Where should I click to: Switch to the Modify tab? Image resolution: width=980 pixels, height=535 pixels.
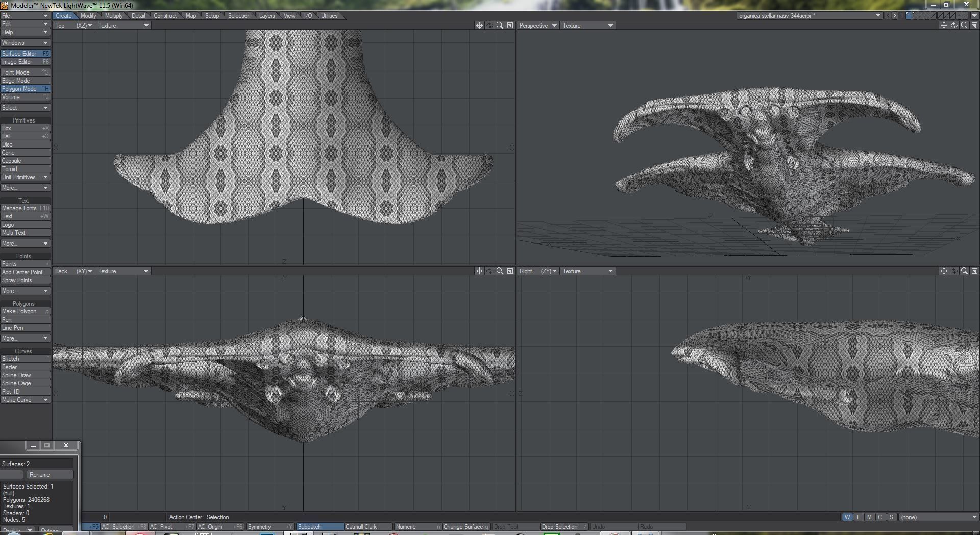[x=88, y=16]
